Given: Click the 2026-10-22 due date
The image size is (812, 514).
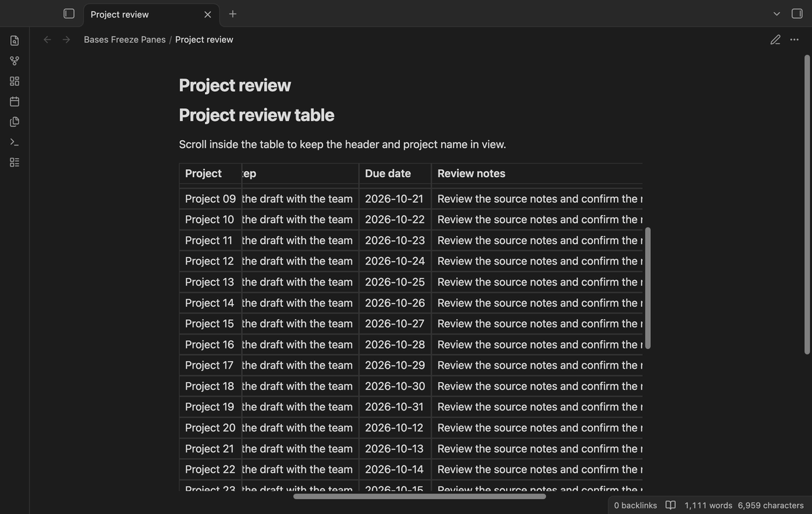Looking at the screenshot, I should pyautogui.click(x=395, y=220).
